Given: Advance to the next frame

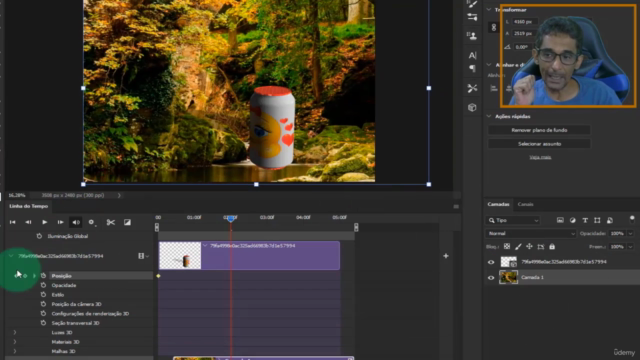Looking at the screenshot, I should [60, 222].
